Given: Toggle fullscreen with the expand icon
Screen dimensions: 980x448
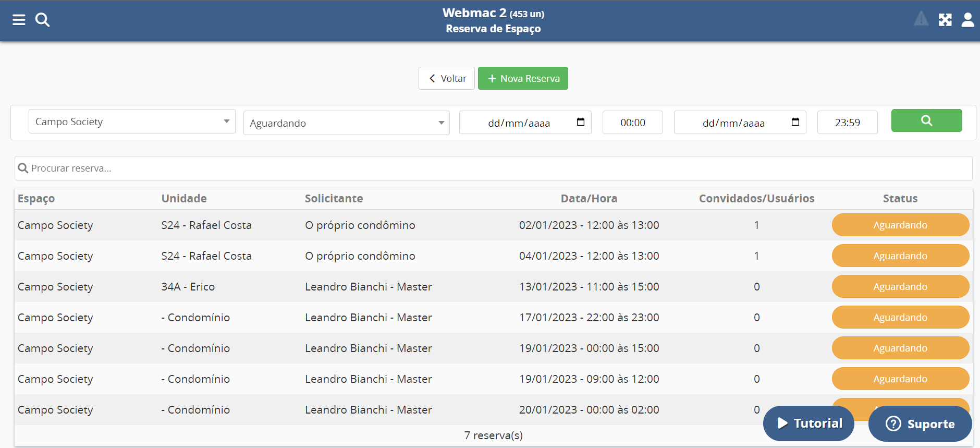Looking at the screenshot, I should click(x=945, y=20).
